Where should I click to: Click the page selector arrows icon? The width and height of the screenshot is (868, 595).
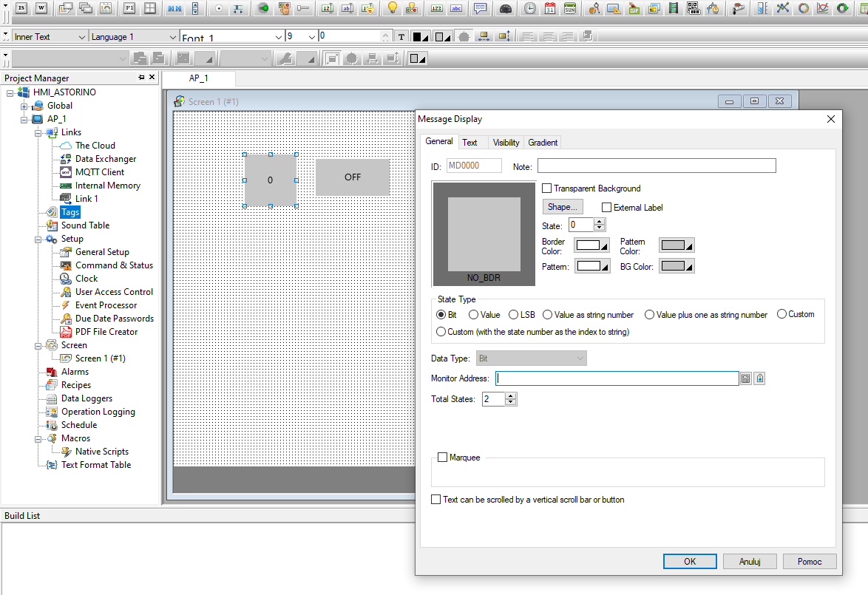[x=175, y=8]
